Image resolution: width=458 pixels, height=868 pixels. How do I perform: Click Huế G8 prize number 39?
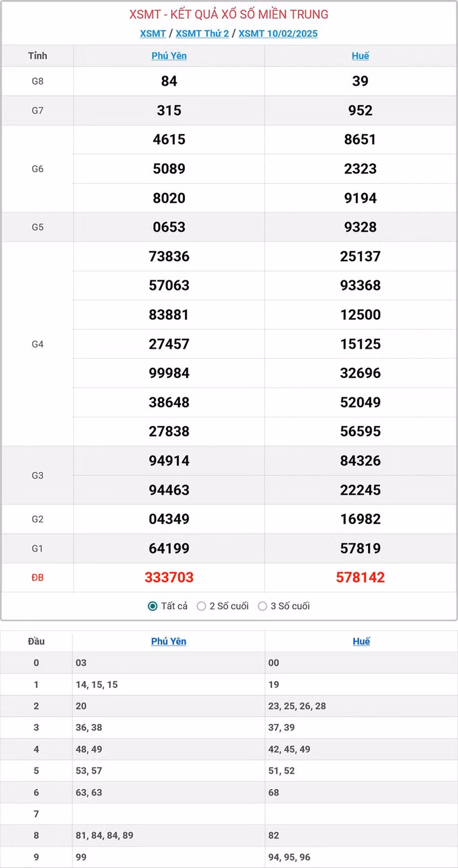pyautogui.click(x=360, y=81)
